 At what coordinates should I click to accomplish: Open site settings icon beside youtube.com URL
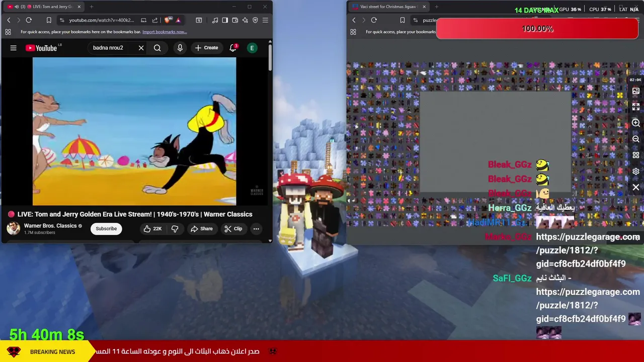click(62, 20)
